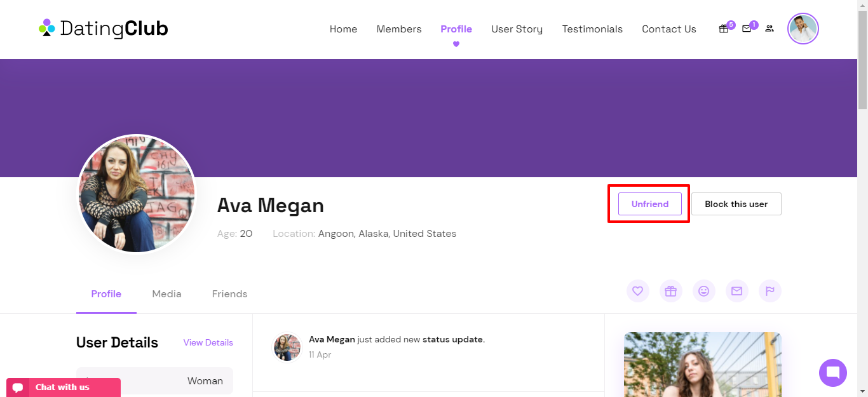Switch to the Profile tab
This screenshot has height=397, width=868.
click(x=106, y=294)
